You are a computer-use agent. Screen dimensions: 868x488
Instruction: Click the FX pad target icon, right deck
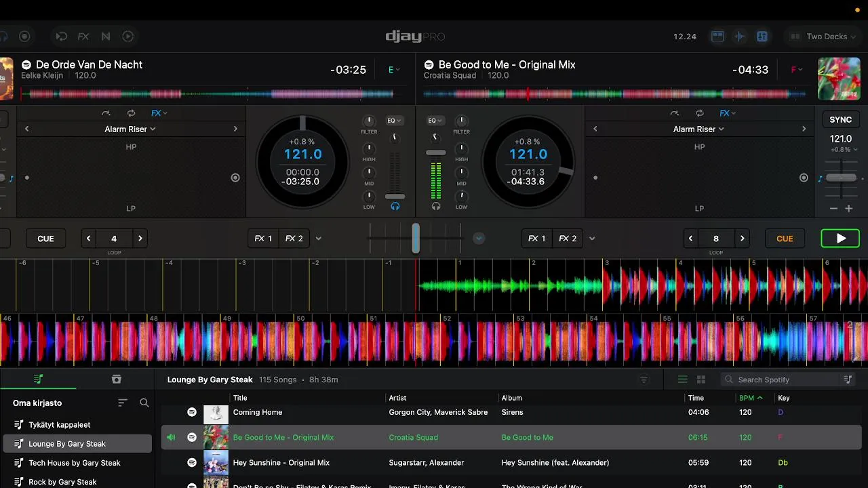pyautogui.click(x=804, y=178)
